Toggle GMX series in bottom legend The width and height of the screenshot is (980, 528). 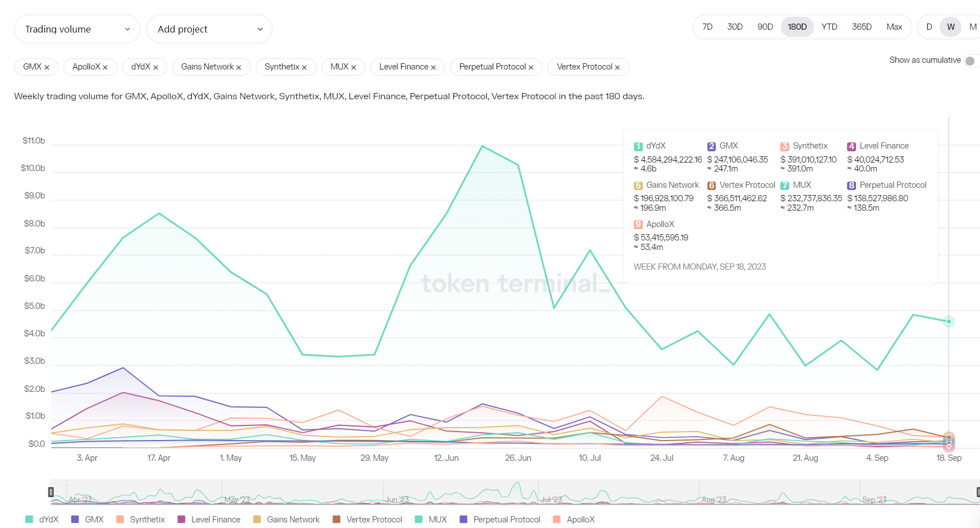coord(88,520)
